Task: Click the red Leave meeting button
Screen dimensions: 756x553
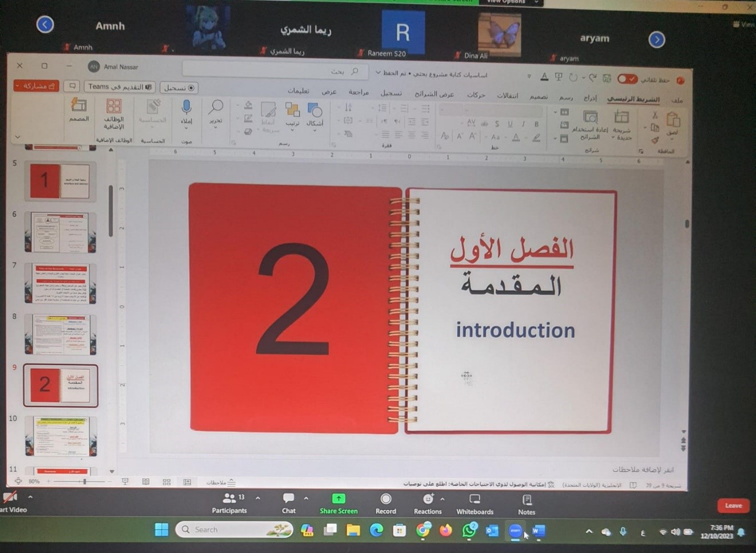Action: pyautogui.click(x=733, y=505)
